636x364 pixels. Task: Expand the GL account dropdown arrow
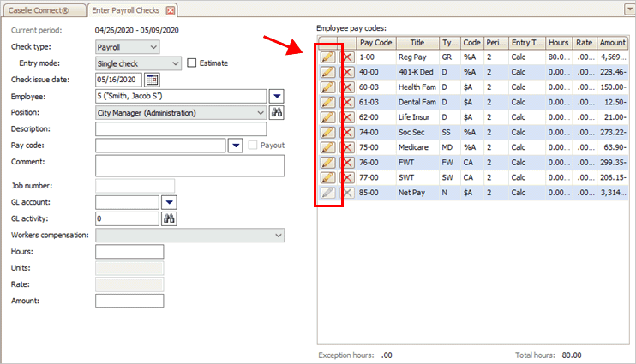169,202
